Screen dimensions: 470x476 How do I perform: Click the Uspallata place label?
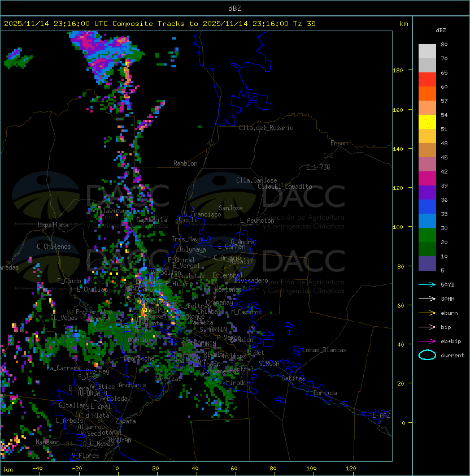pos(53,225)
